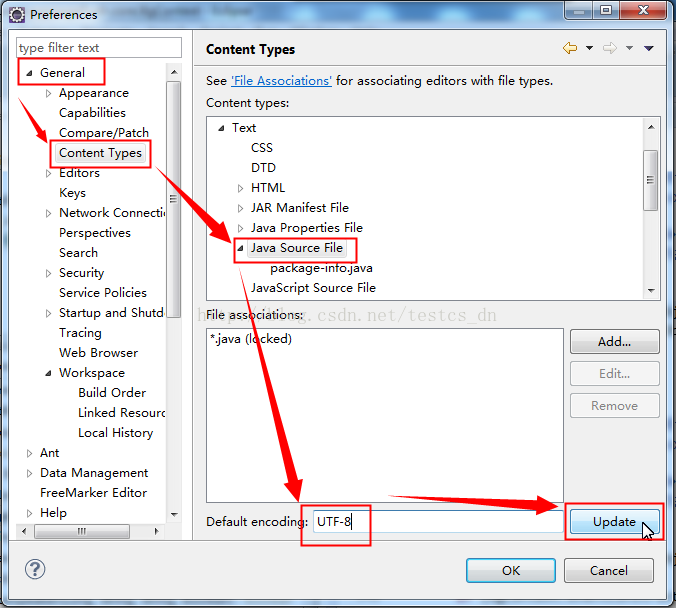Select CSS content type
The width and height of the screenshot is (676, 608).
coord(262,148)
